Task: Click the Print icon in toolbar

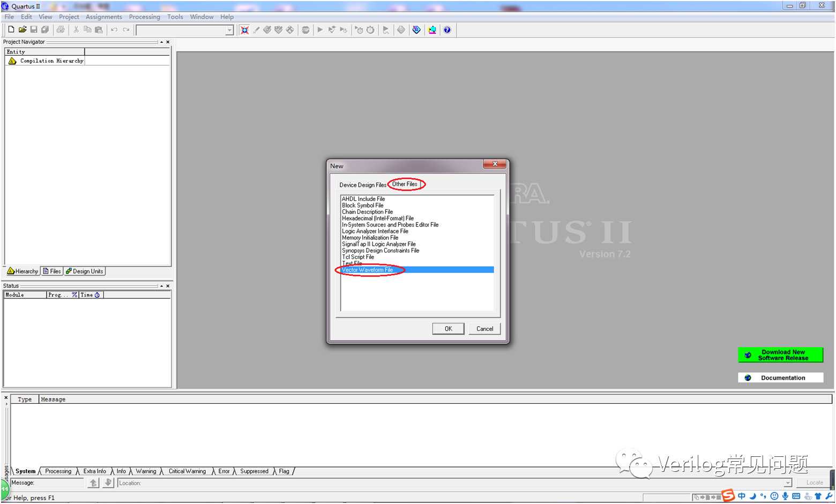Action: coord(61,30)
